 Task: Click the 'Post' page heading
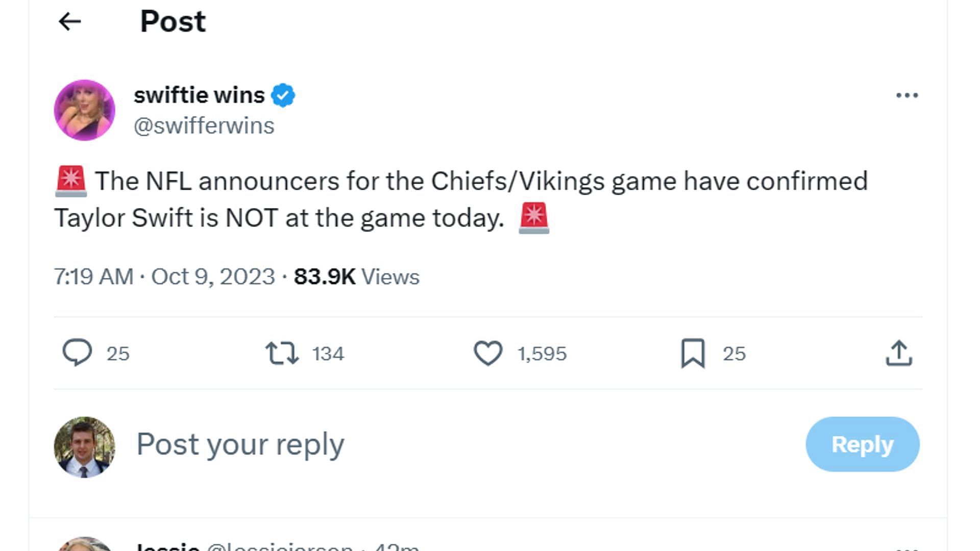click(173, 21)
